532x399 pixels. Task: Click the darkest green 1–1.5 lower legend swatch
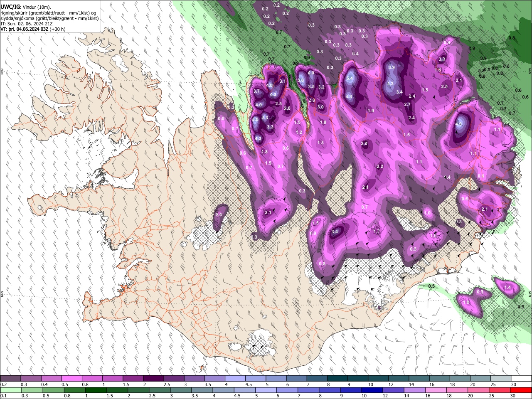point(96,390)
